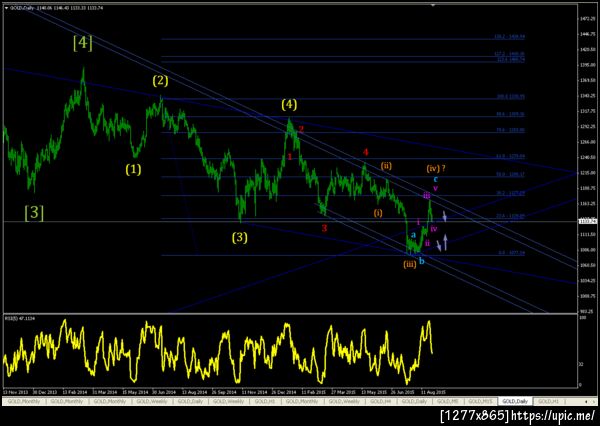Screen dimensions: 600x426
Task: Click the 38.2 Fibonacci level label
Action: pos(511,193)
